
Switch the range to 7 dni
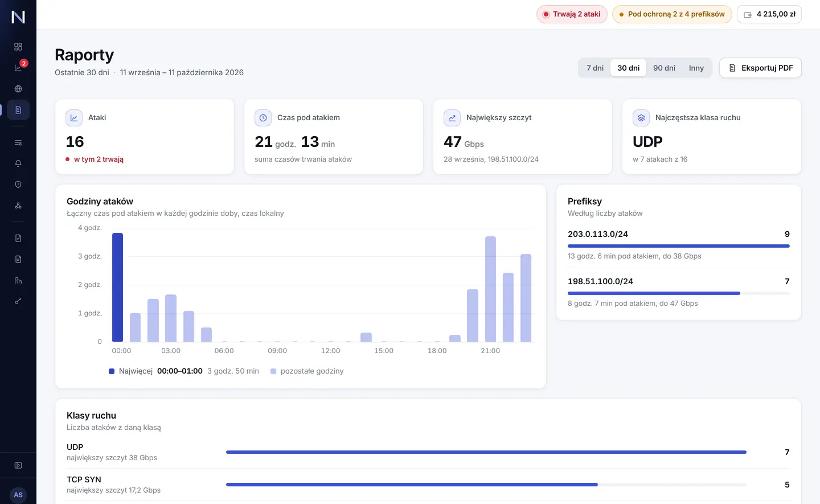click(x=595, y=68)
